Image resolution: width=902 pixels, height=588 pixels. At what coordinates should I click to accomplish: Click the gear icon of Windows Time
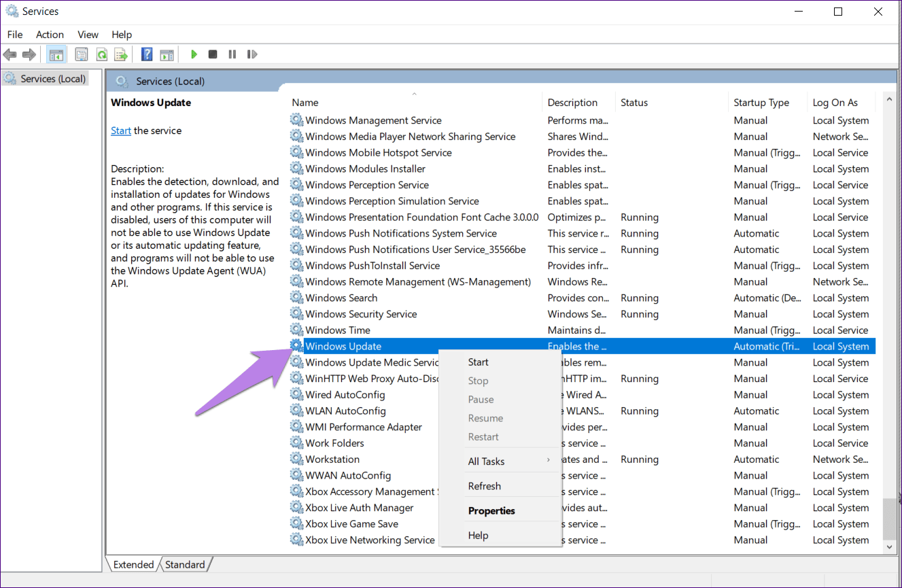click(296, 330)
